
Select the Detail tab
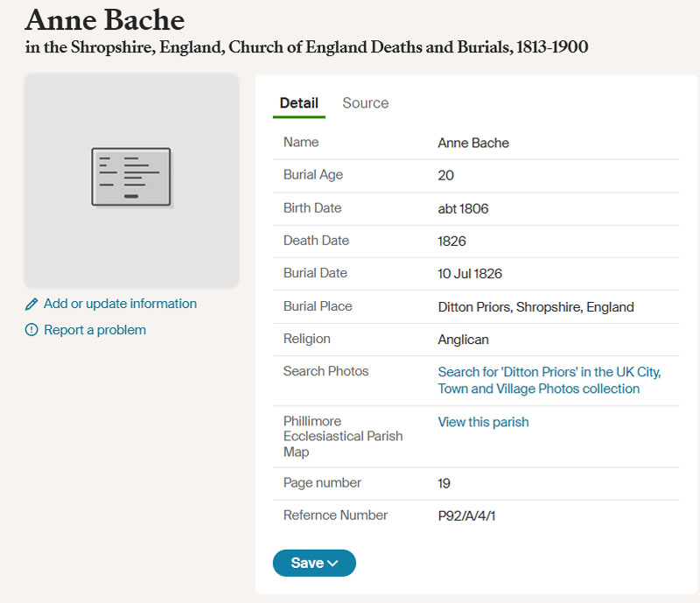click(x=298, y=103)
